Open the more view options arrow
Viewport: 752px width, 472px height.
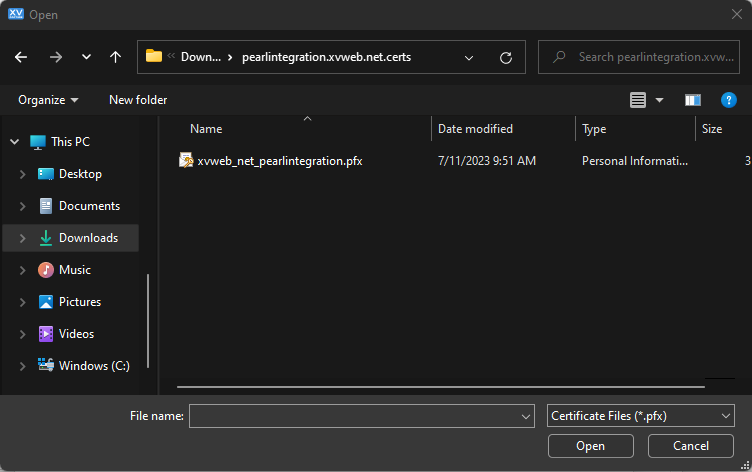click(659, 100)
